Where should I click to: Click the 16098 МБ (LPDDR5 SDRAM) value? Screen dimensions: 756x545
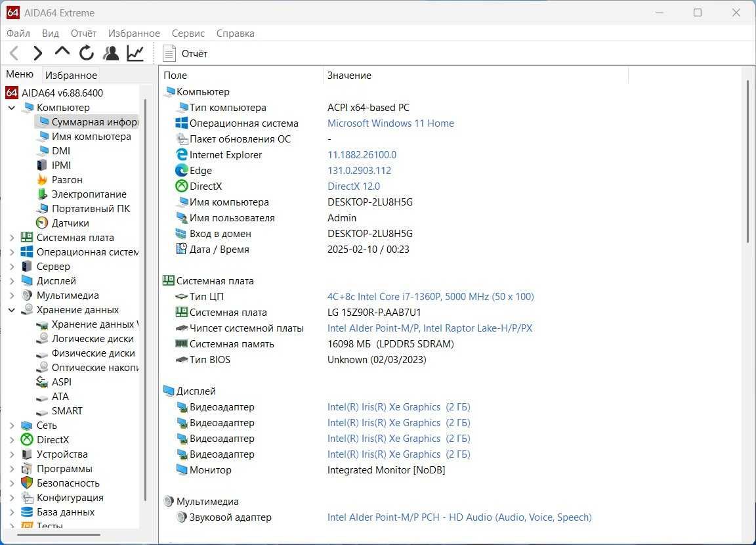tap(390, 344)
